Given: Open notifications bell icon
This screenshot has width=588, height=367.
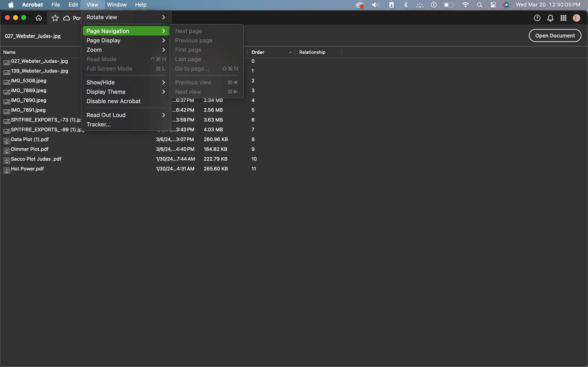Looking at the screenshot, I should tap(550, 18).
